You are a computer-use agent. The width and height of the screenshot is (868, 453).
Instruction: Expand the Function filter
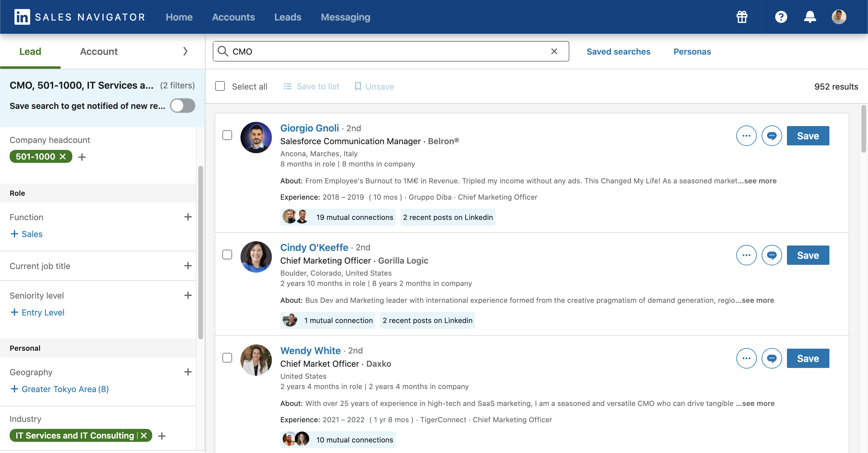pos(188,217)
